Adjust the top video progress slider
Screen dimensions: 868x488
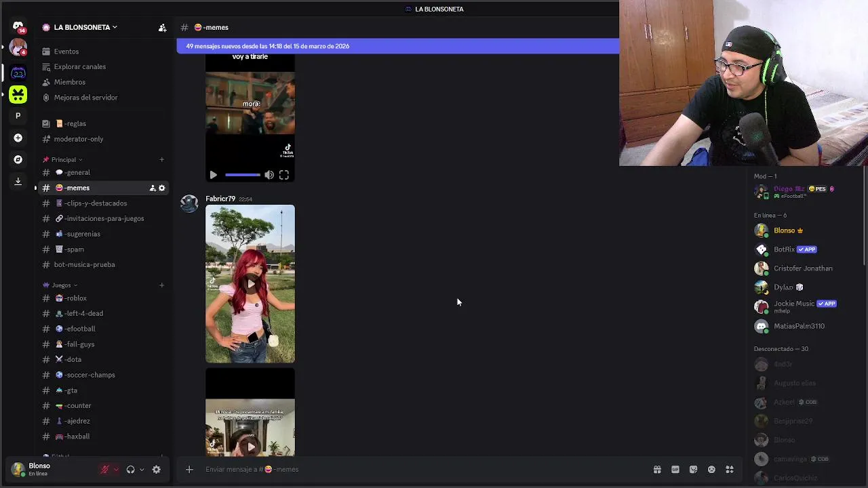242,175
